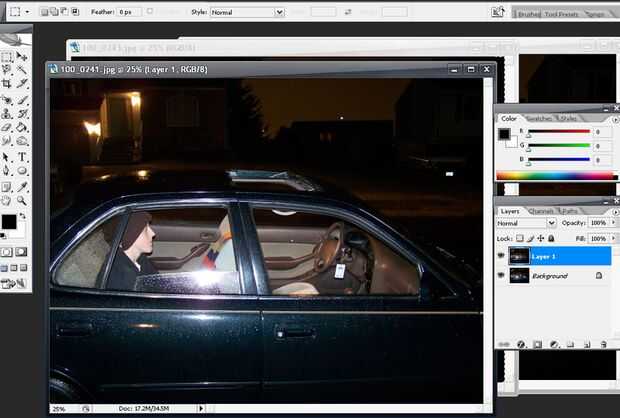Switch to the Channels tab
Viewport: 620px width, 418px height.
pyautogui.click(x=541, y=211)
